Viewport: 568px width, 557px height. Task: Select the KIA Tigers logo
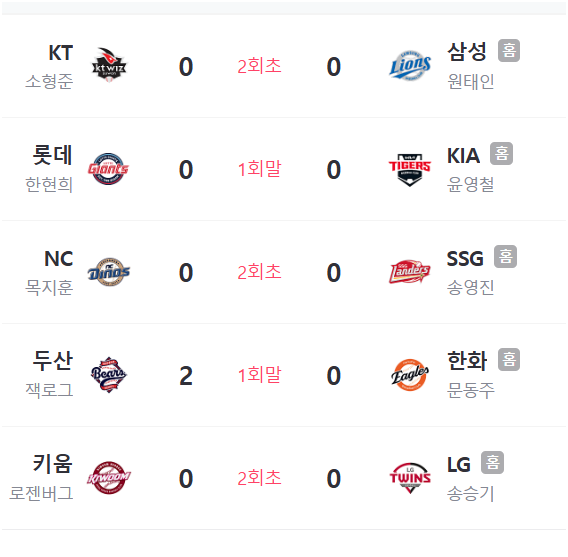[x=410, y=169]
